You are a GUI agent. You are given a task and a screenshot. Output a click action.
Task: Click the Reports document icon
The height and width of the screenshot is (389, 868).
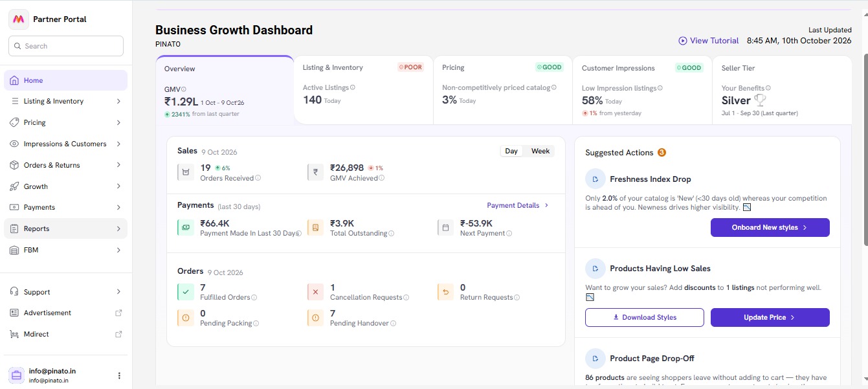[15, 228]
